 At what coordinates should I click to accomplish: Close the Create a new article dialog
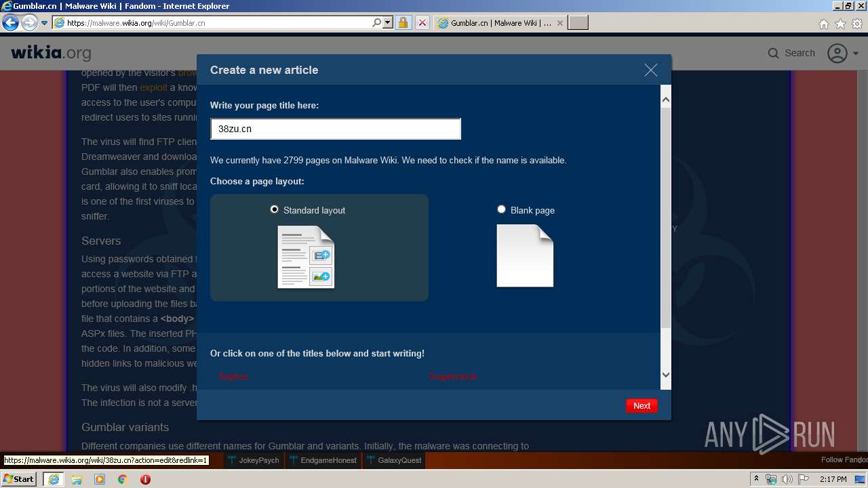651,70
